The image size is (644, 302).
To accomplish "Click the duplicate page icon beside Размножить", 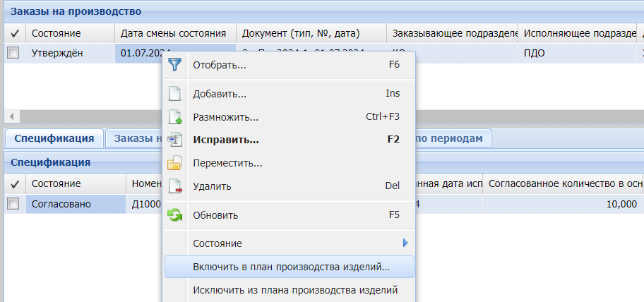I will pos(174,117).
